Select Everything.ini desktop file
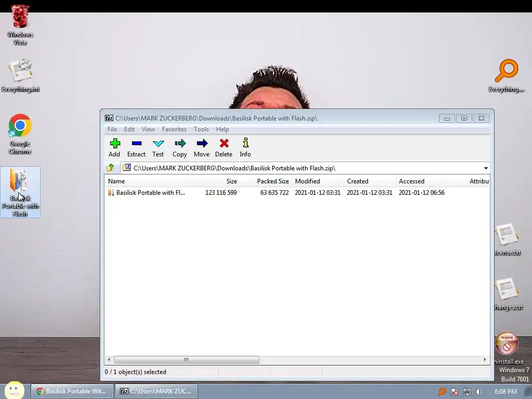The image size is (532, 399). (20, 75)
